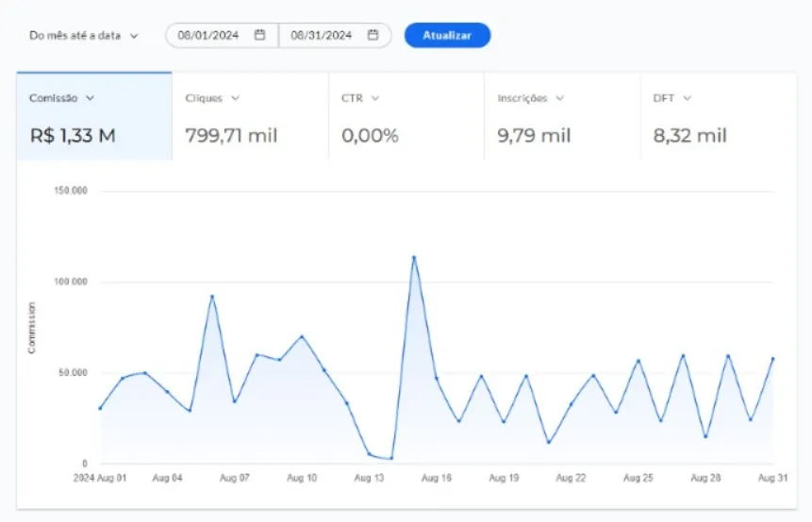Click the 799,71 mil clicks value
The width and height of the screenshot is (812, 522).
[x=231, y=136]
